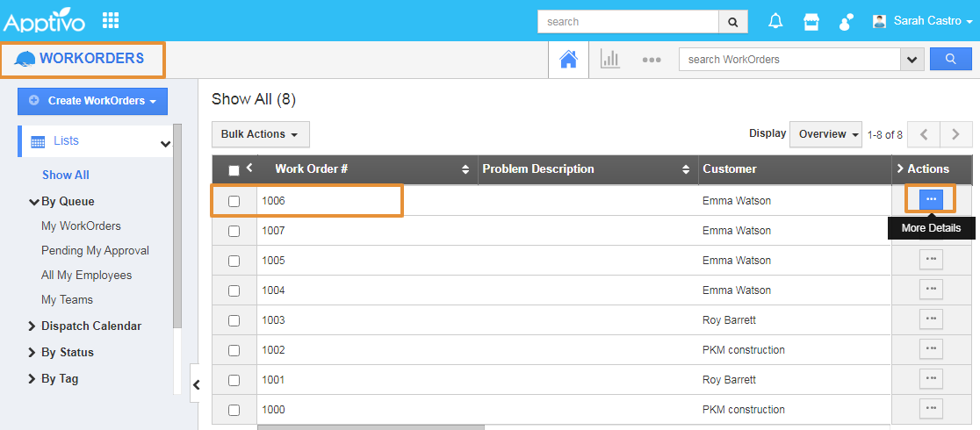Click the WorkOrders home icon
Screen dimensions: 980x430
tap(569, 60)
